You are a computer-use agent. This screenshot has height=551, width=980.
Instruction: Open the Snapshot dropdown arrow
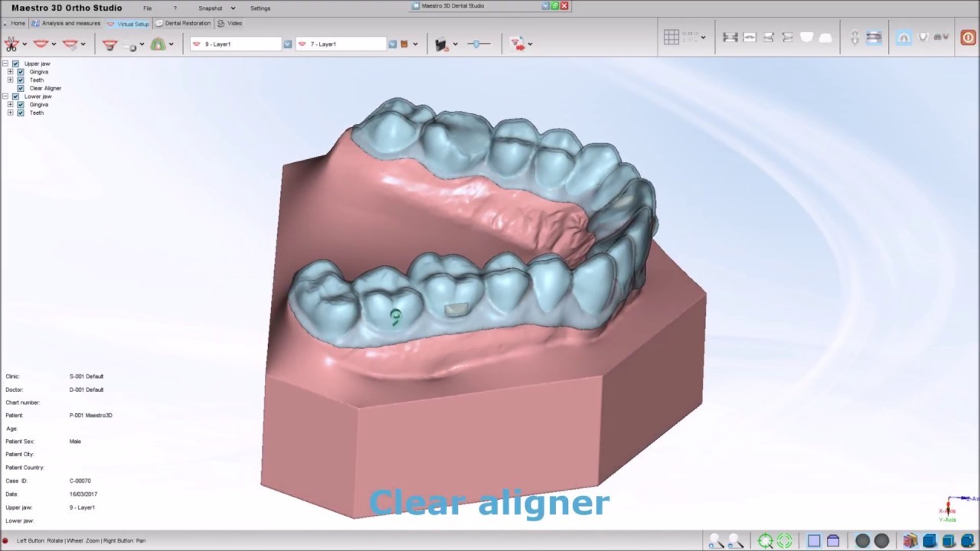click(x=233, y=8)
